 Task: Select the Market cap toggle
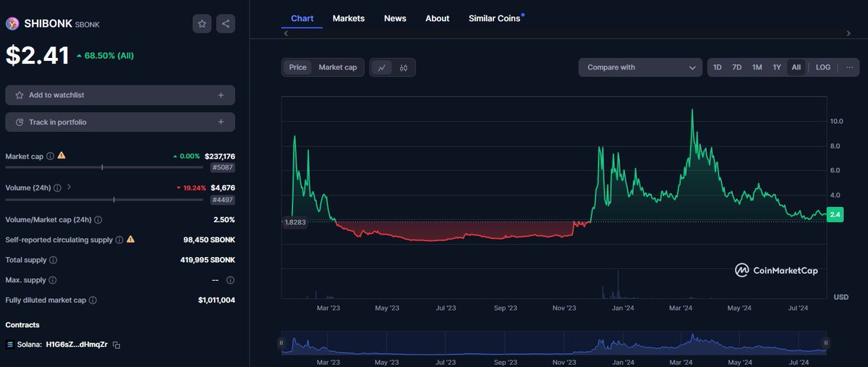click(338, 67)
